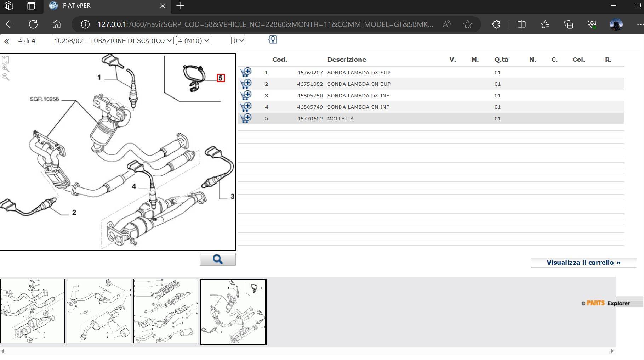Select part code 46770602
644x360 pixels.
[310, 119]
